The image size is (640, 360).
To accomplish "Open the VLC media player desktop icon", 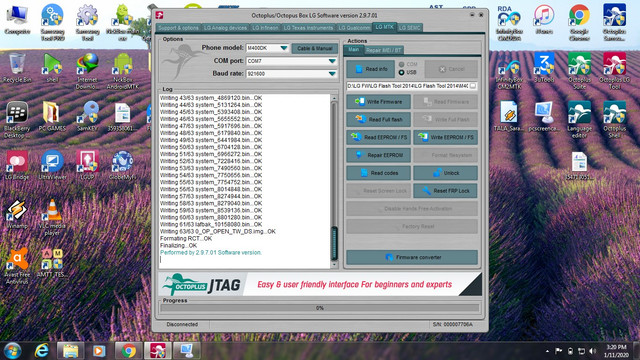I will [52, 216].
